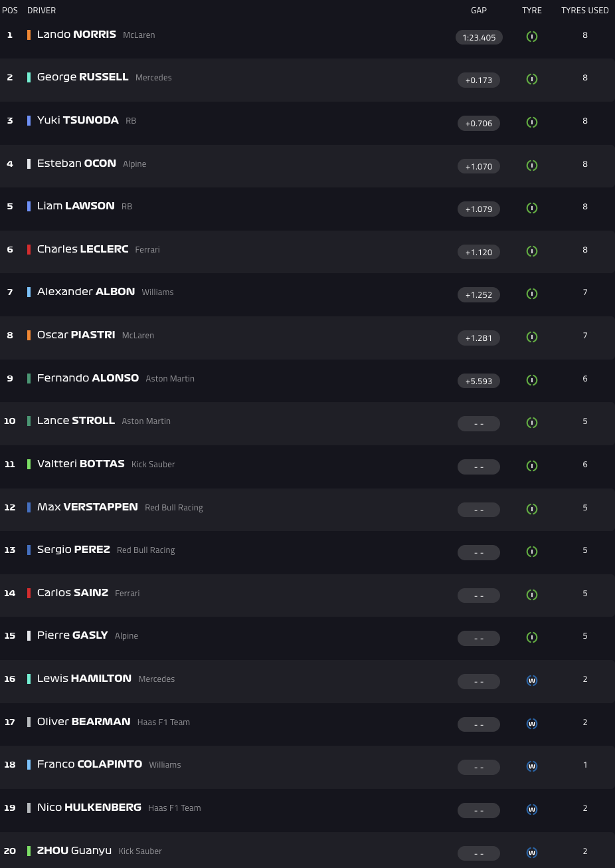Click Zhou Guanyu's wet tyre icon
615x868 pixels.
click(532, 853)
